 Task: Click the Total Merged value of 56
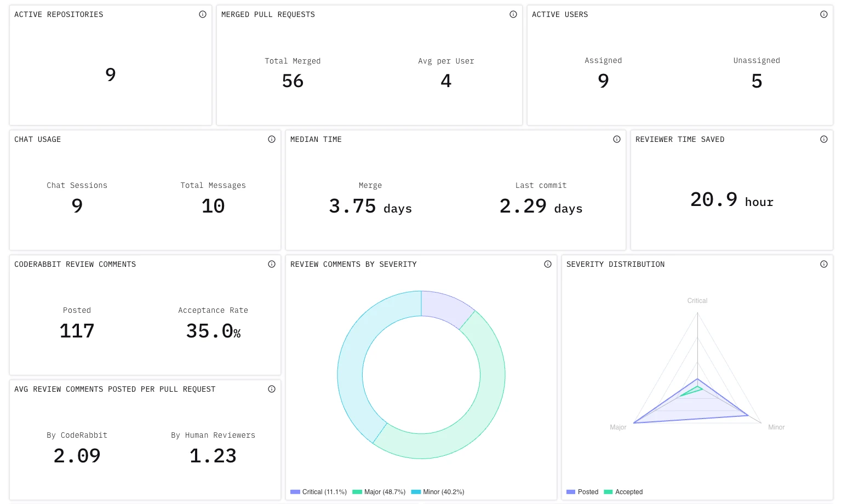[x=293, y=81]
